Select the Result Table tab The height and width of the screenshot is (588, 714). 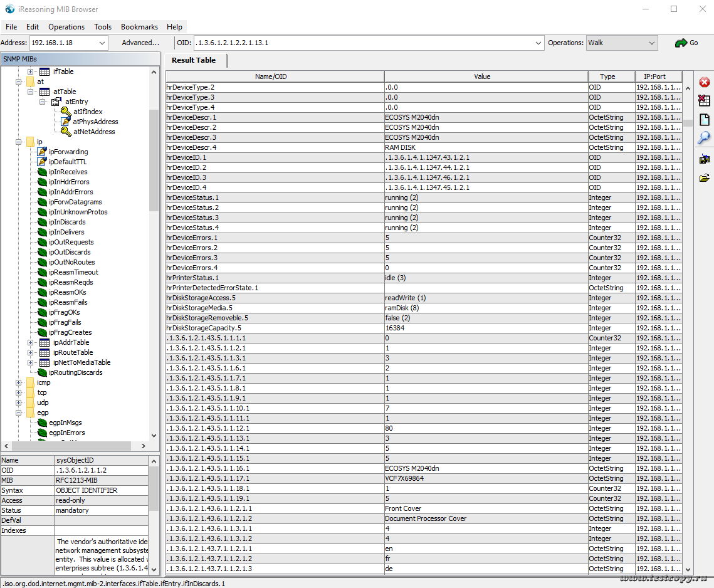(x=194, y=60)
